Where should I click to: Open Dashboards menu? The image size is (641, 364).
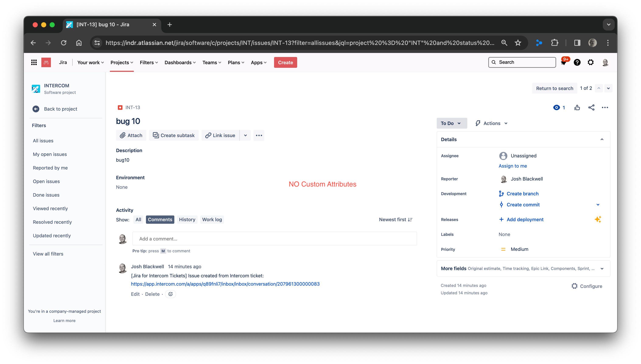click(x=180, y=63)
